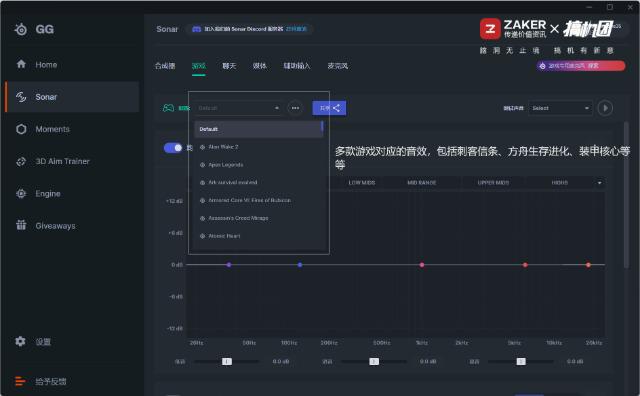Switch to the 游戏 game tab

coord(199,66)
